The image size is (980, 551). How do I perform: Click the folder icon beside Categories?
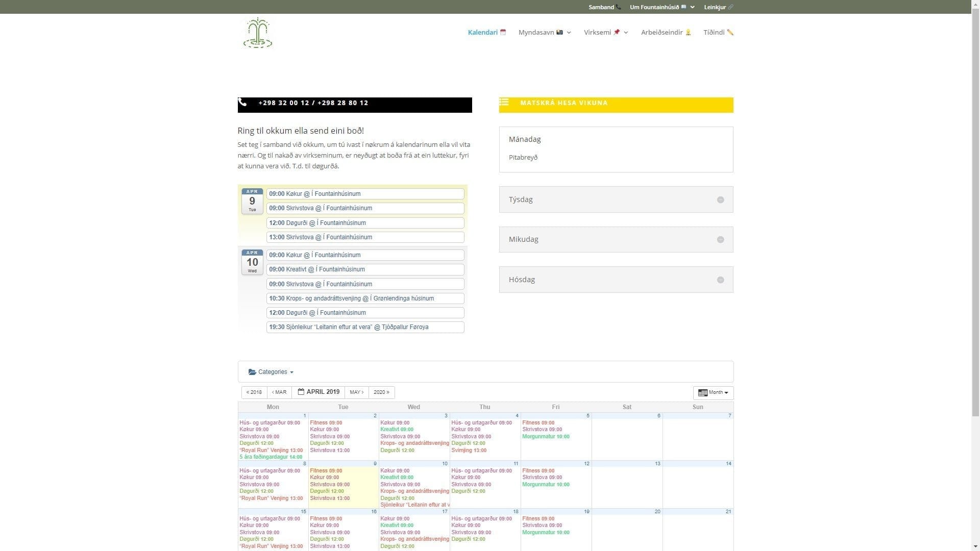point(252,372)
